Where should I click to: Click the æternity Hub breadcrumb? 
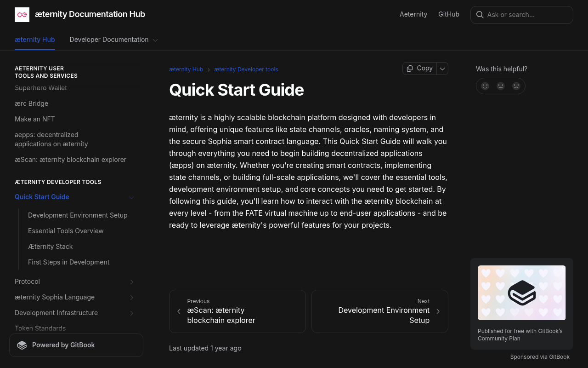[x=186, y=69]
